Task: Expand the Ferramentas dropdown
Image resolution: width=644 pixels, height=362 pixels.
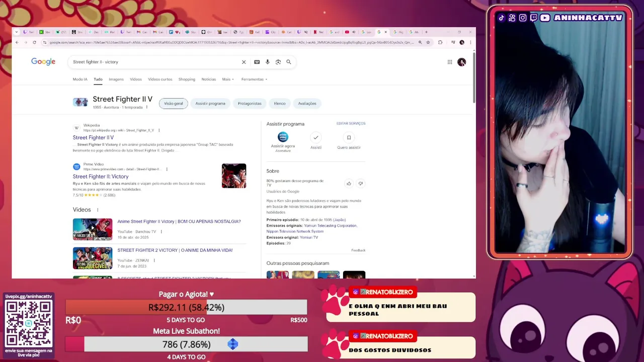Action: [254, 79]
